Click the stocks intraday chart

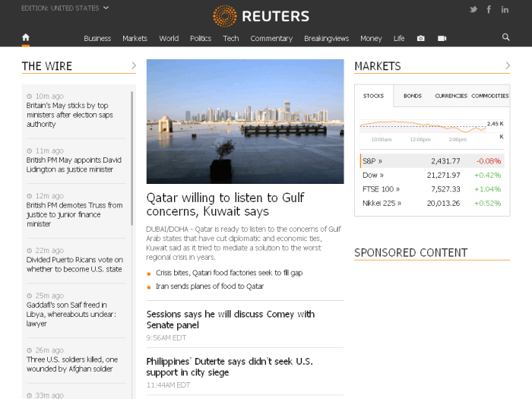(432, 130)
